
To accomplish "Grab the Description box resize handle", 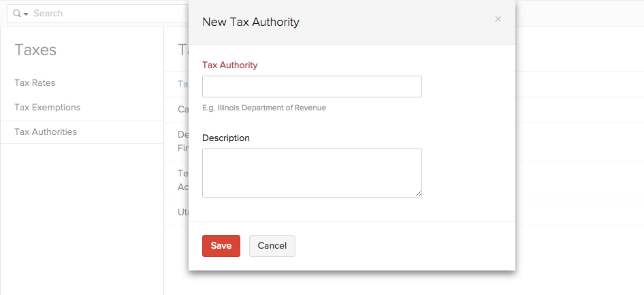I will (419, 194).
